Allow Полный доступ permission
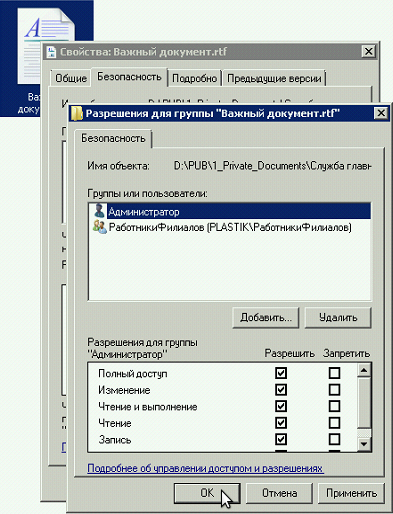The image size is (393, 514). (281, 373)
